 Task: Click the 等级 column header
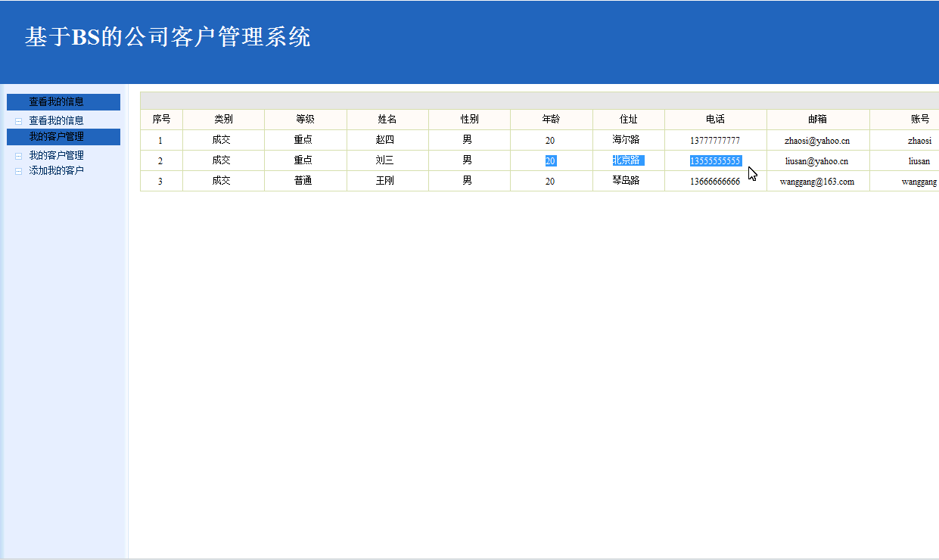coord(305,120)
